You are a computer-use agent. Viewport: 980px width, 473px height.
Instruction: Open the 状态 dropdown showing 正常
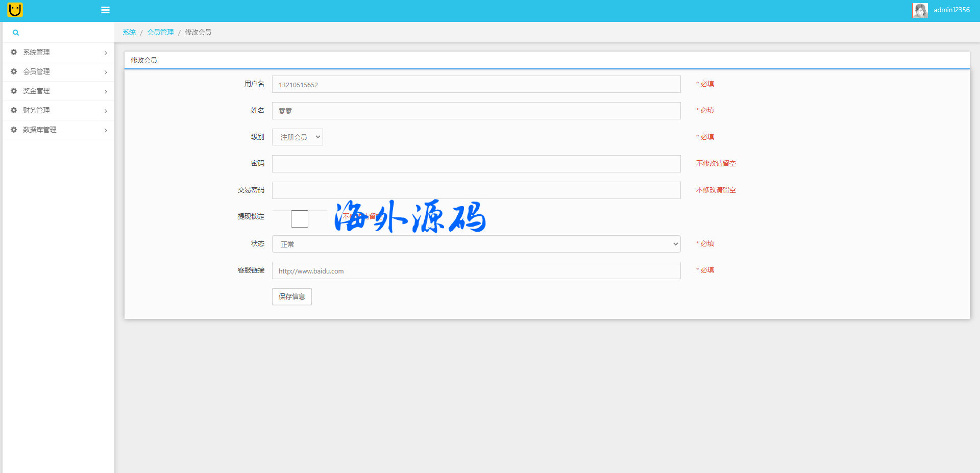pos(476,244)
